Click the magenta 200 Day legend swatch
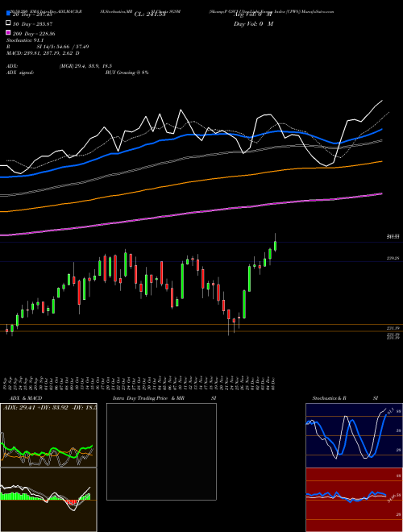403x532 pixels. 8,32
